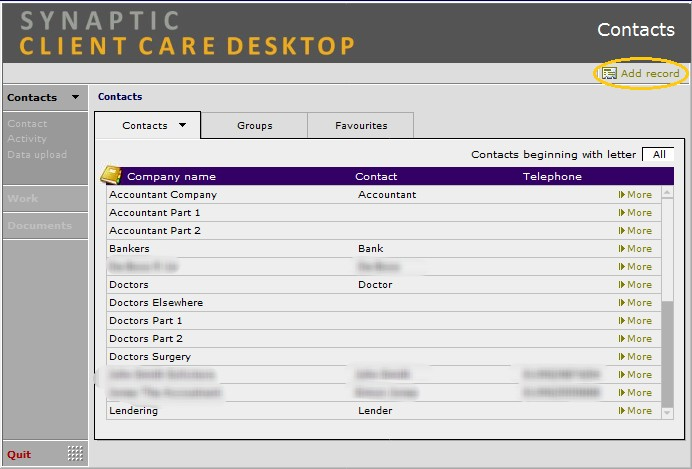The image size is (692, 469).
Task: Click the Lender contact name cell
Action: (375, 411)
